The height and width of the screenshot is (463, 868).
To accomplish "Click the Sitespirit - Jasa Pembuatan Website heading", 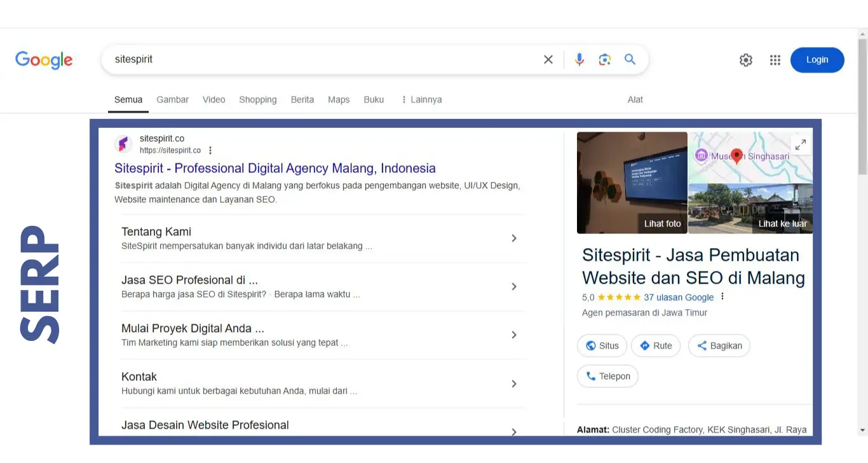I will pyautogui.click(x=694, y=266).
